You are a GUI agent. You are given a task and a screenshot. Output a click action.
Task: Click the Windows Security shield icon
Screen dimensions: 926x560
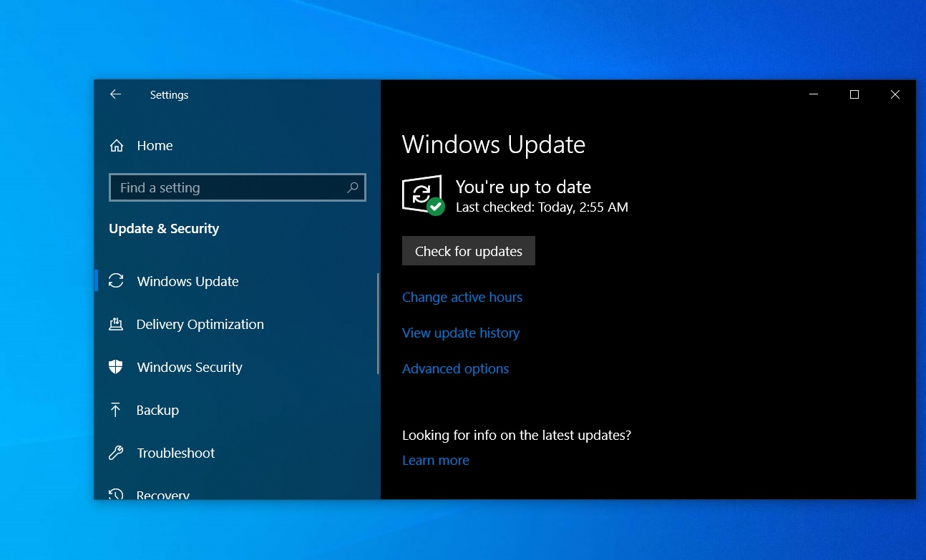116,367
